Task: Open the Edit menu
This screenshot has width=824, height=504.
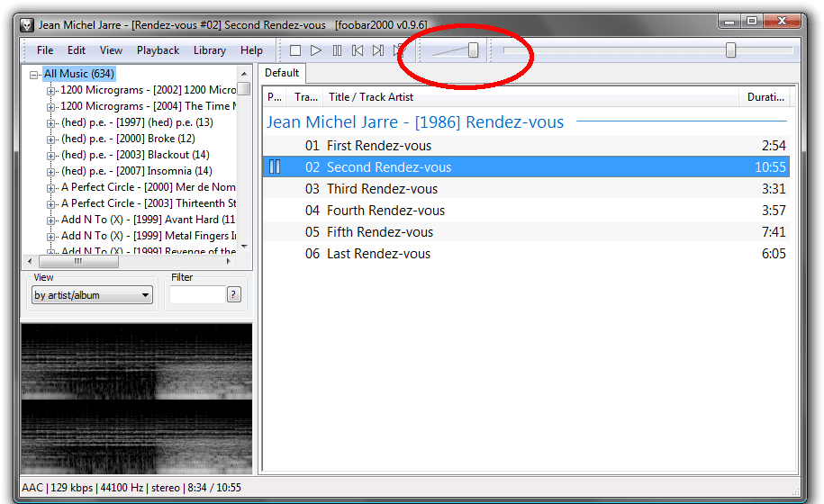Action: [77, 50]
